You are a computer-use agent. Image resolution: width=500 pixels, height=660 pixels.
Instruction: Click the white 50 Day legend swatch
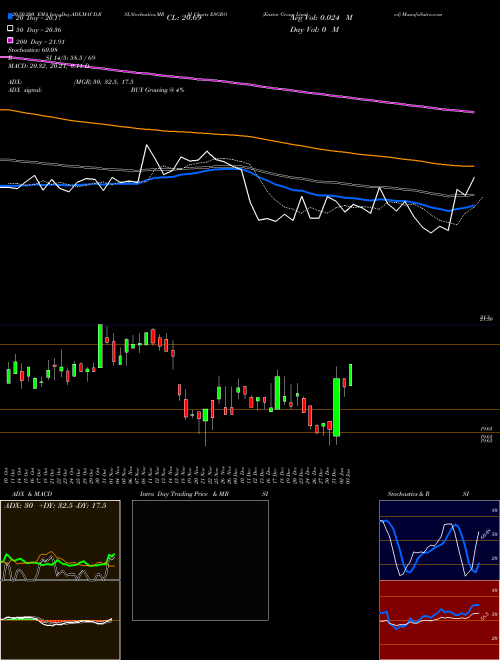coord(10,29)
